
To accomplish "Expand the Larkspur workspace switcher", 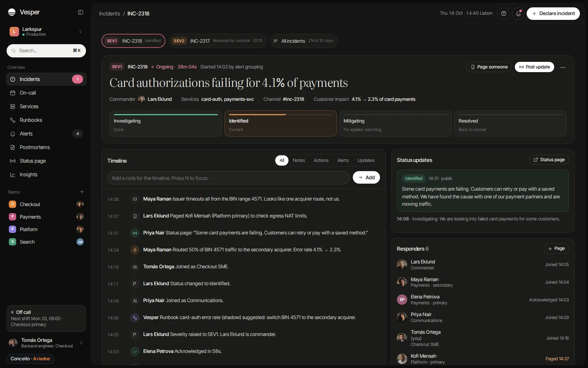I will pyautogui.click(x=46, y=32).
